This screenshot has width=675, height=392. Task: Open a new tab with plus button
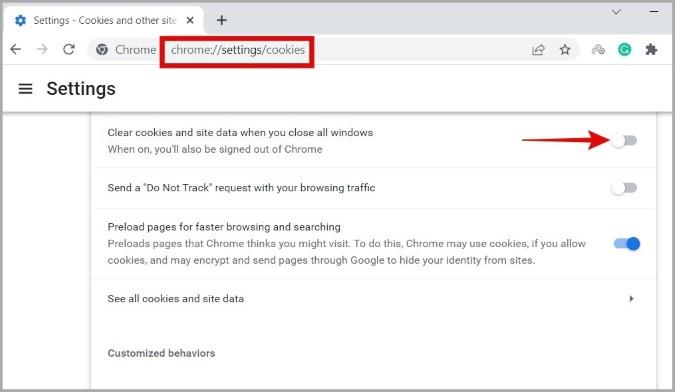[x=222, y=20]
